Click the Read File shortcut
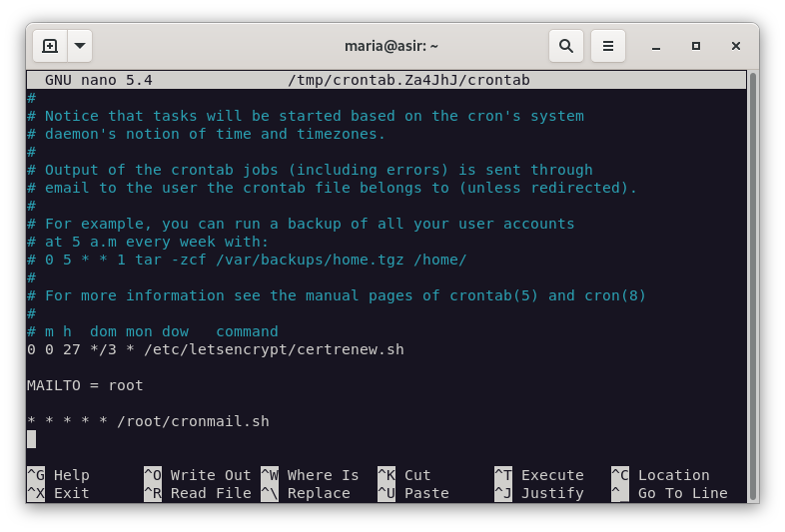 tap(198, 493)
